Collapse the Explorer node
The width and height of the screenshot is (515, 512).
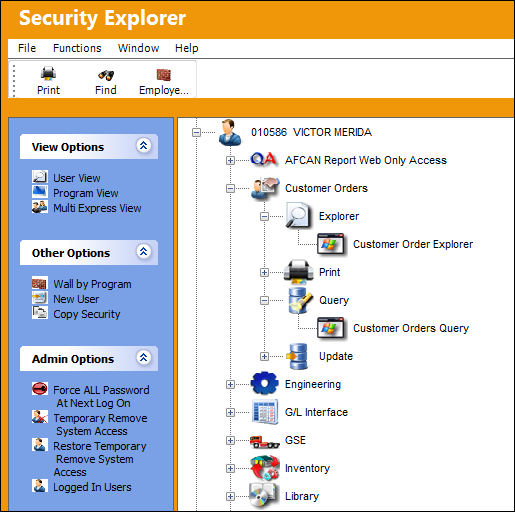(x=264, y=217)
